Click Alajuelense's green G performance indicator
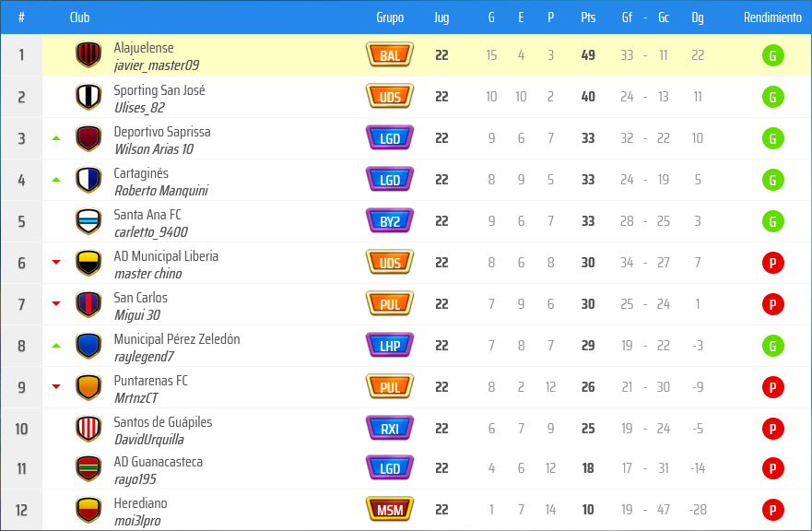This screenshot has width=812, height=531. point(772,55)
